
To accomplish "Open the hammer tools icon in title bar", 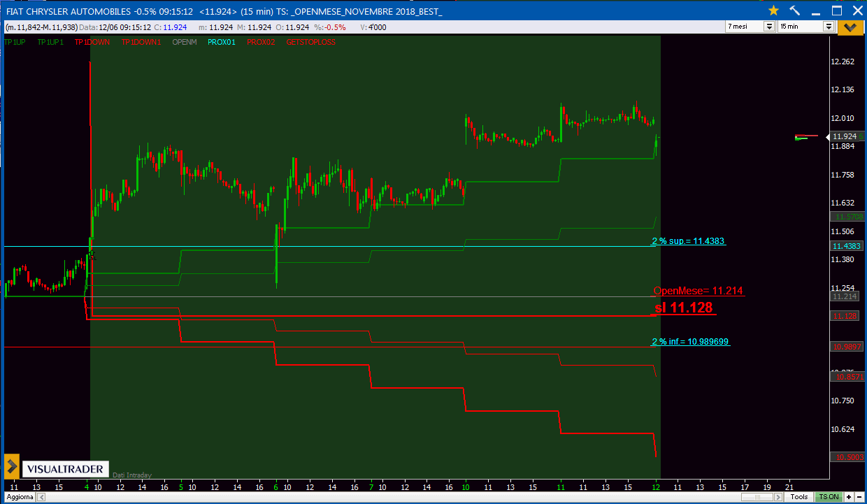I will tap(795, 10).
